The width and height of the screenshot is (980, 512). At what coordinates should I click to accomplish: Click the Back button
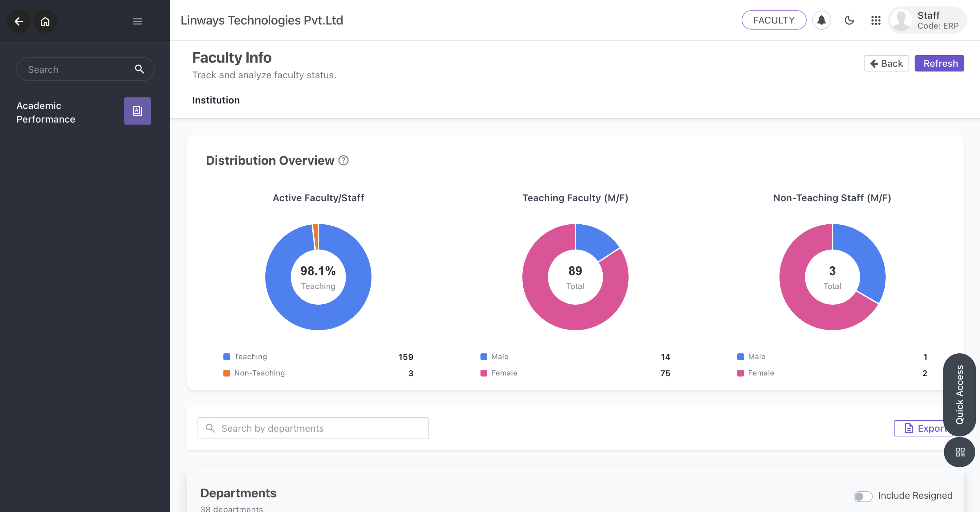point(886,64)
